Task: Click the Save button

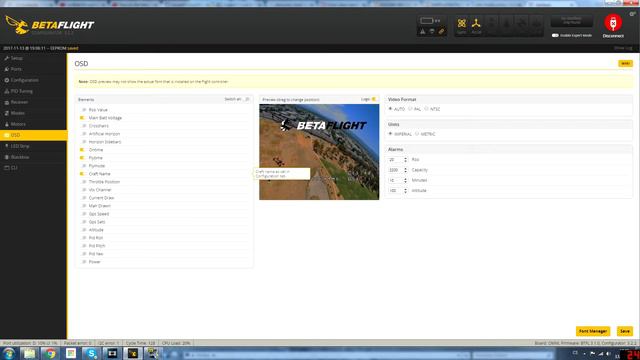Action: [x=625, y=331]
